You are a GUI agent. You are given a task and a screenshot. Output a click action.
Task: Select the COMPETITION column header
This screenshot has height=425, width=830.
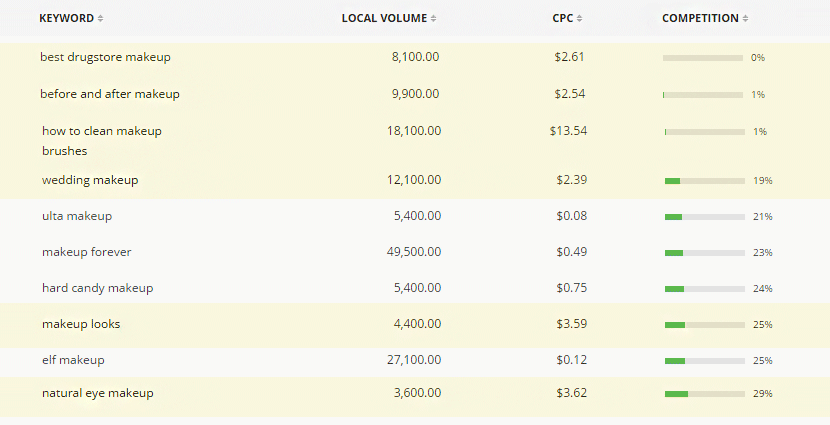coord(700,19)
